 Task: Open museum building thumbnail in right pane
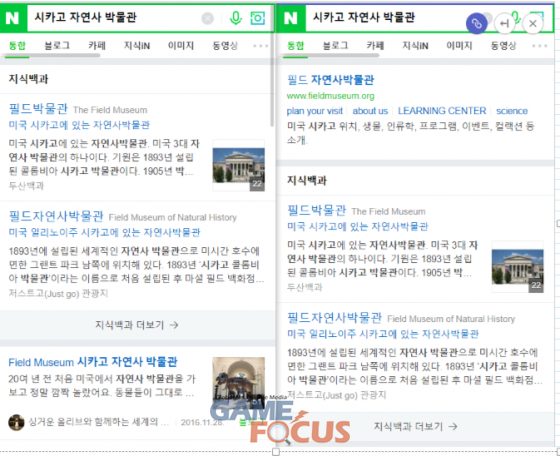click(x=518, y=267)
